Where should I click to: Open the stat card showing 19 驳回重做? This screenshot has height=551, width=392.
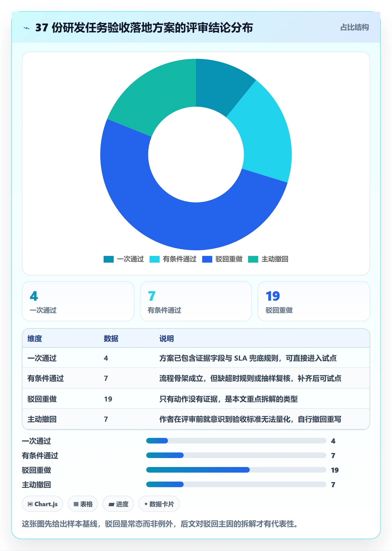[314, 301]
